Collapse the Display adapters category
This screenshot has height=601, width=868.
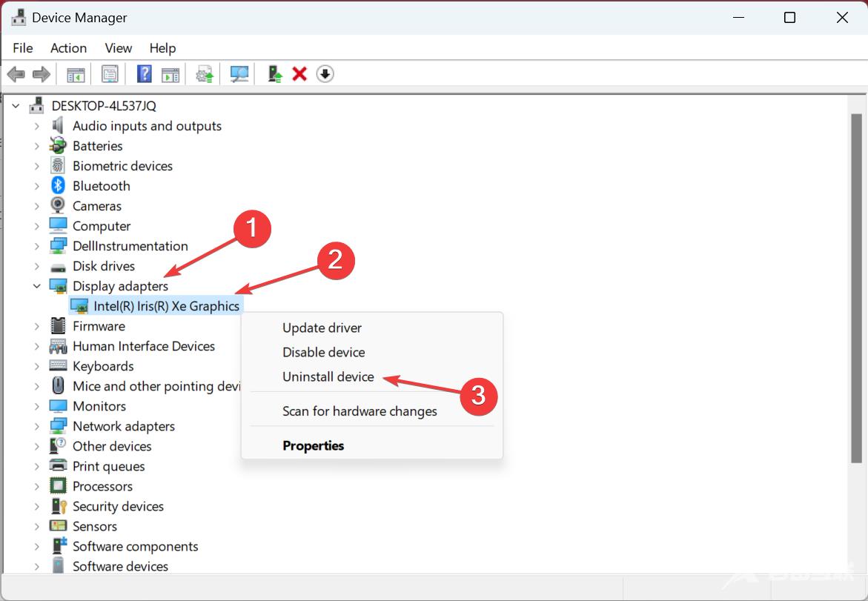coord(36,286)
